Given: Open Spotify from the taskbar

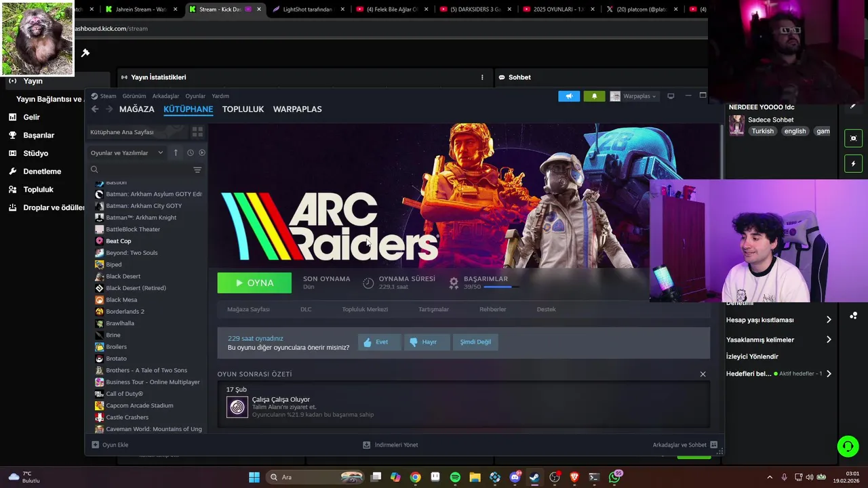Looking at the screenshot, I should 455,477.
